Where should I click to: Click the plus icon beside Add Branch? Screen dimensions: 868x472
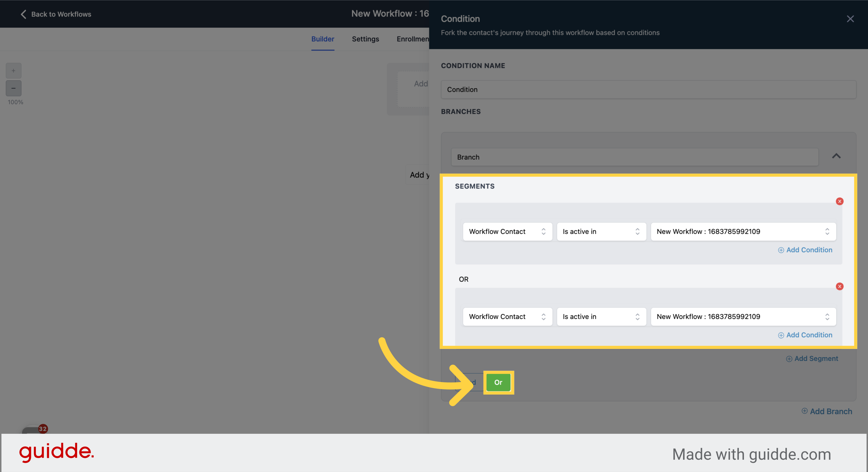(804, 411)
